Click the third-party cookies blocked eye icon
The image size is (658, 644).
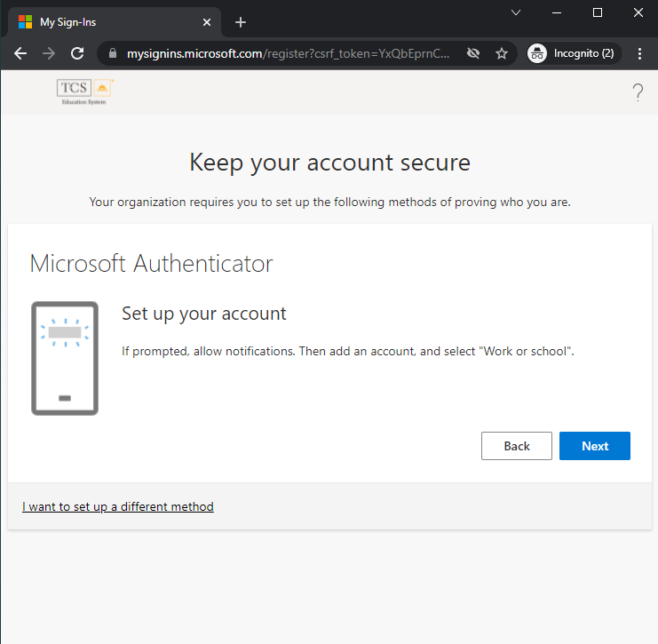(x=473, y=53)
